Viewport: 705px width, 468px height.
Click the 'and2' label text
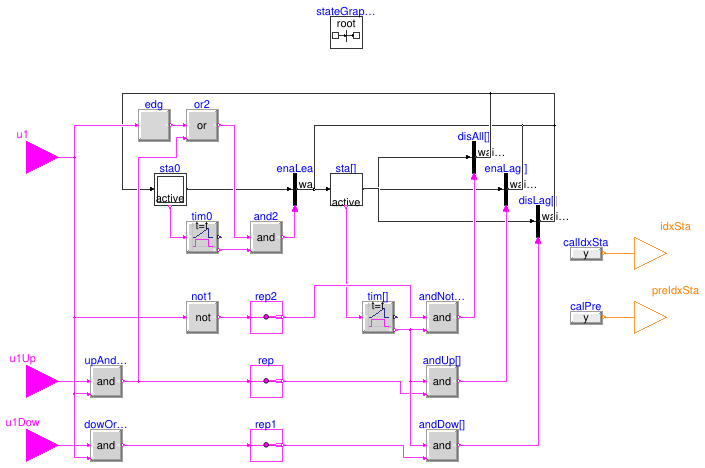pos(266,217)
